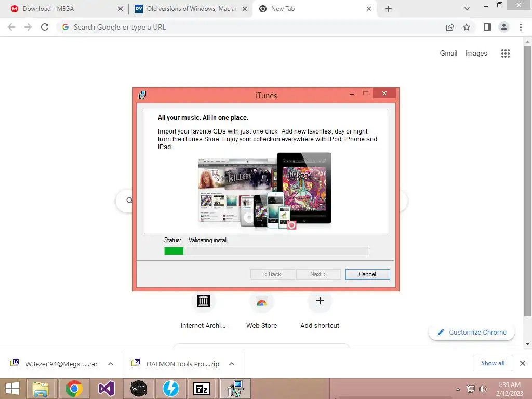Open Google Chrome from taskbar

pyautogui.click(x=74, y=389)
